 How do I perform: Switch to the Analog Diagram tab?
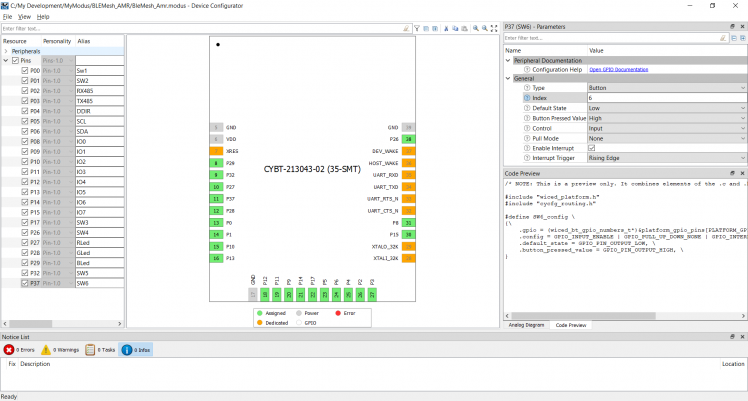(x=526, y=325)
